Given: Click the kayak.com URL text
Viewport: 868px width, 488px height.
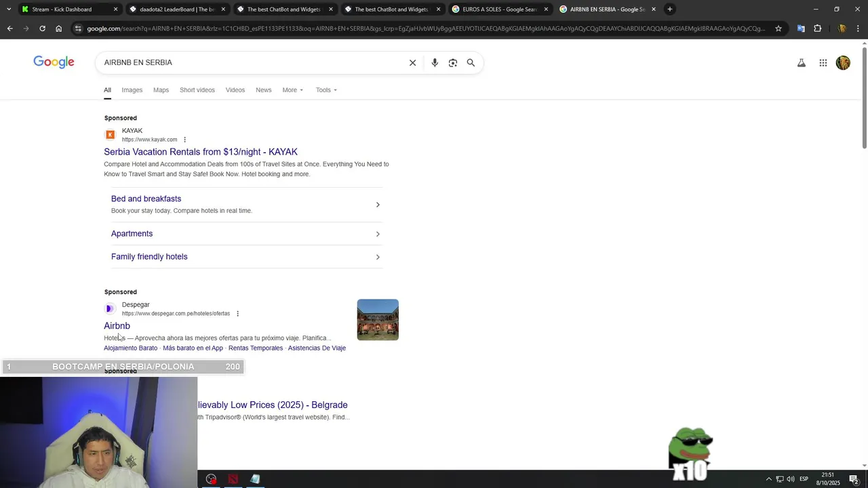Looking at the screenshot, I should coord(149,140).
